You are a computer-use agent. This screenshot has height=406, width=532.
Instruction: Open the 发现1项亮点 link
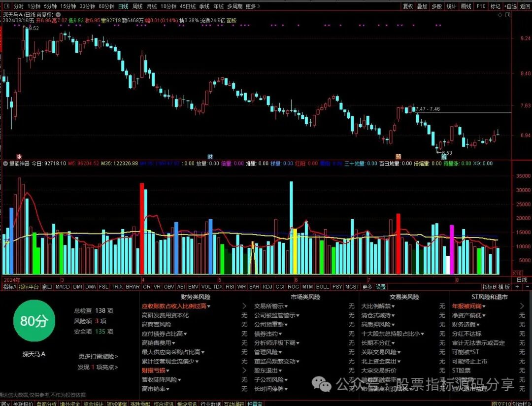(98, 367)
